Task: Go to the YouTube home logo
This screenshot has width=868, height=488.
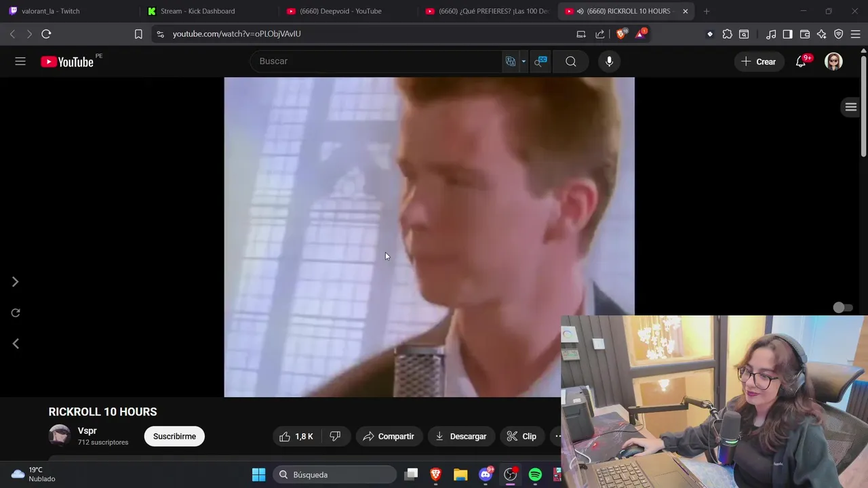Action: [66, 62]
